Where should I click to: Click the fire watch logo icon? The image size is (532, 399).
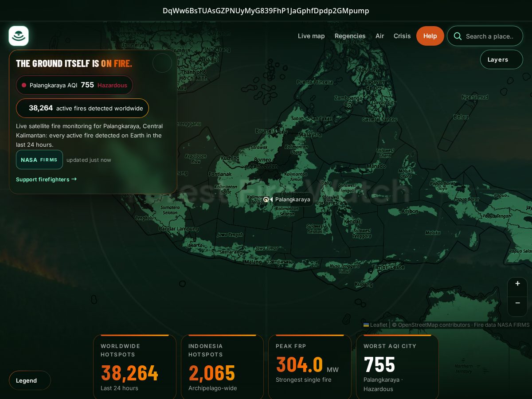(19, 36)
